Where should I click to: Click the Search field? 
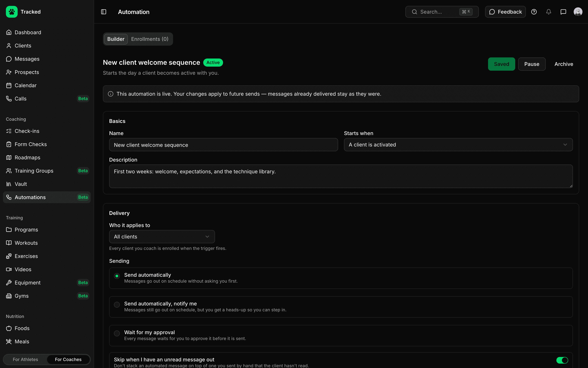pyautogui.click(x=442, y=12)
